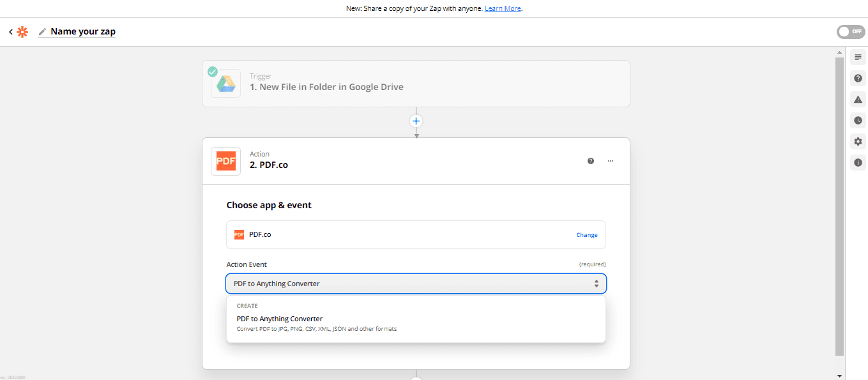Switch the Zap from OFF to on
The image size is (868, 380).
[851, 31]
